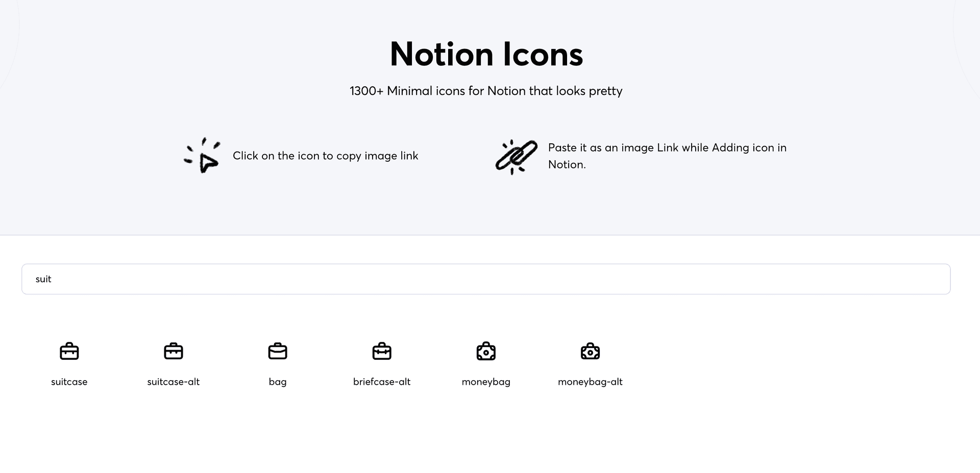Select the 'moneybag-alt' name label
Screen dimensions: 980x473
coord(590,382)
